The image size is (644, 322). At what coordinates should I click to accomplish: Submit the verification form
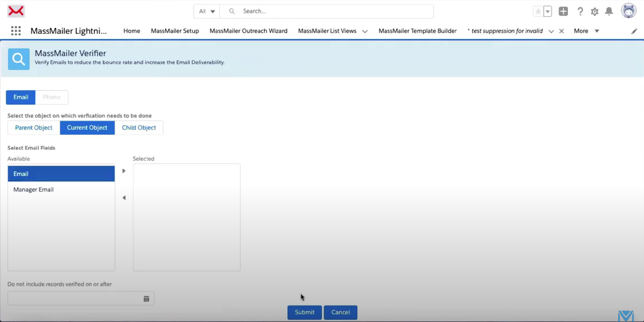click(304, 312)
